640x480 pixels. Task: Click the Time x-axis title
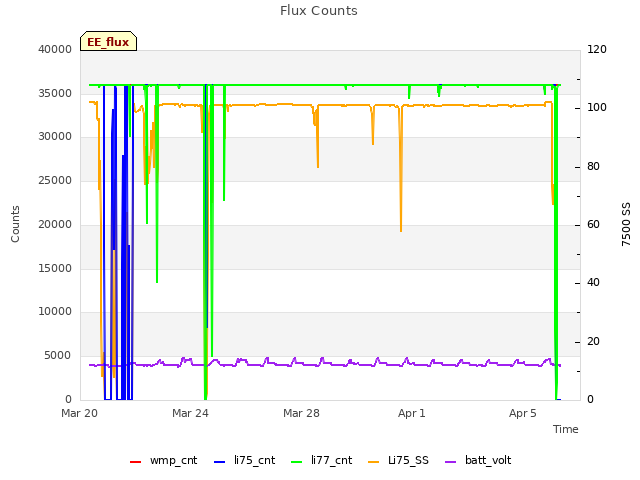[x=566, y=429]
